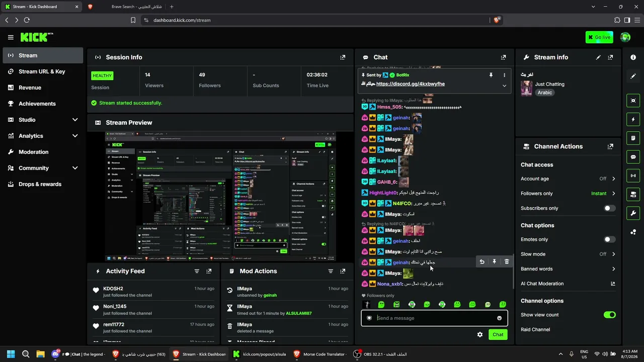Image resolution: width=644 pixels, height=362 pixels.
Task: Reply to geinah's hovered chat message
Action: pyautogui.click(x=482, y=261)
